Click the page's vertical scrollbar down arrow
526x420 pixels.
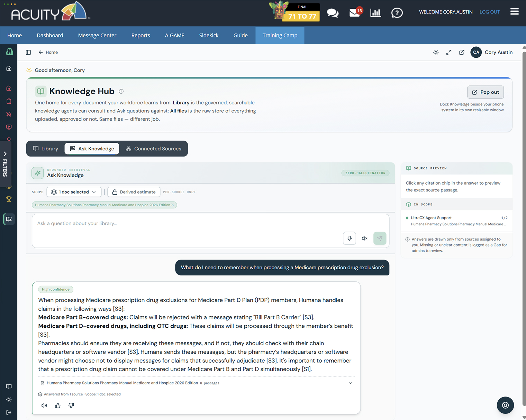click(x=524, y=417)
